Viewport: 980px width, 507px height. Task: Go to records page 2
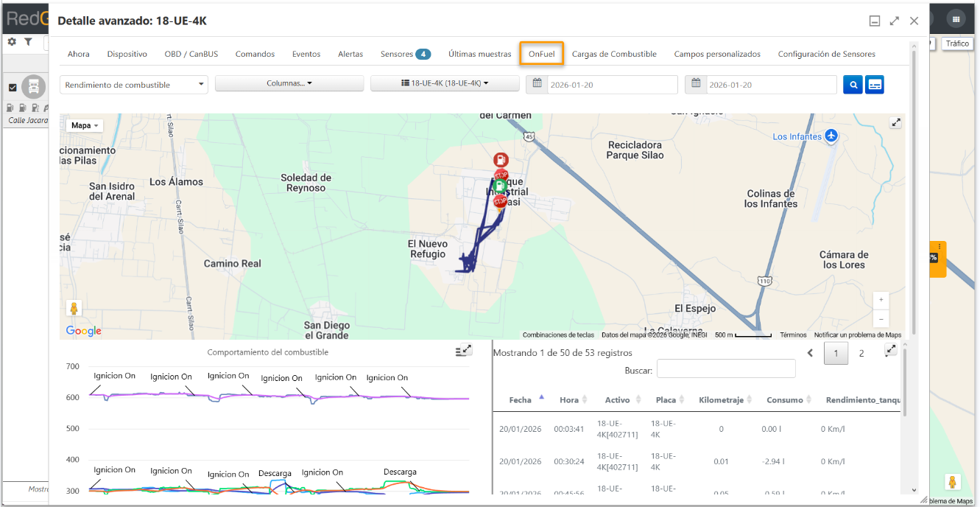[x=861, y=353]
